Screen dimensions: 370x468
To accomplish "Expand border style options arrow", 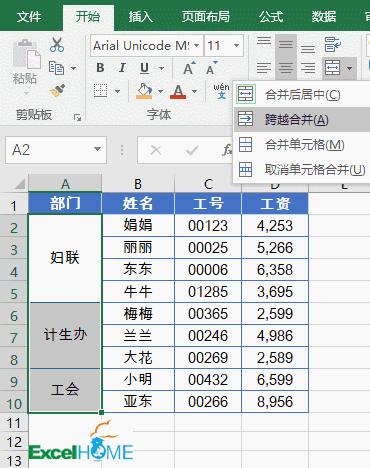I will (x=117, y=91).
